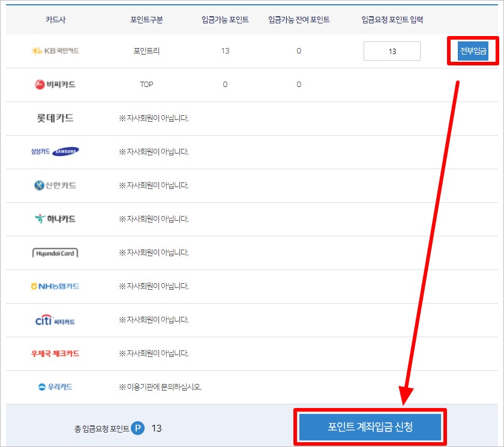This screenshot has height=447, width=504.
Task: Click the 카드사 column header
Action: point(55,19)
